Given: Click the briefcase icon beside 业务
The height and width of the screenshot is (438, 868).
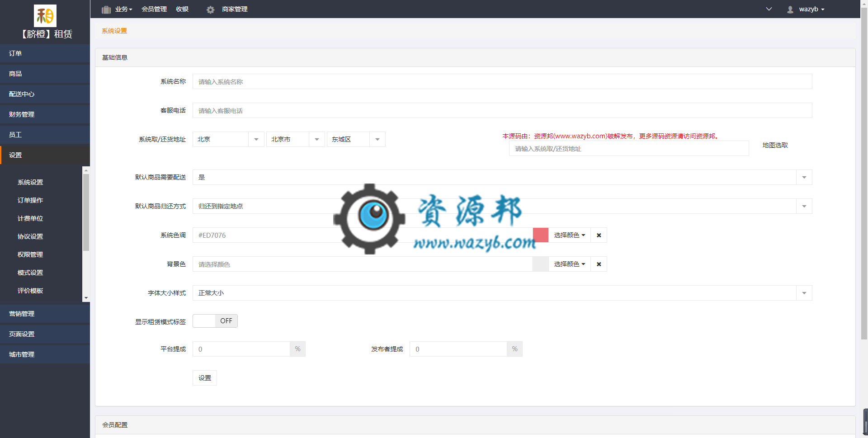Looking at the screenshot, I should [x=106, y=9].
